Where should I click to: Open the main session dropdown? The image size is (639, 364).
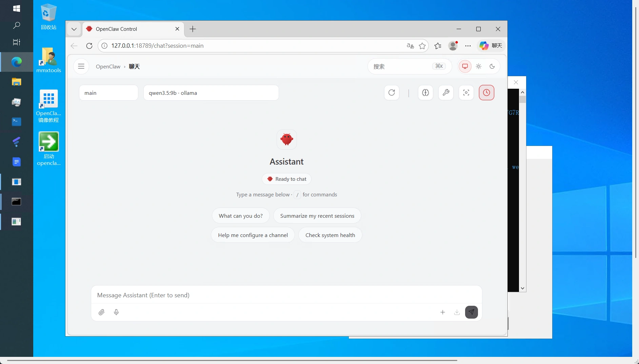pos(108,93)
